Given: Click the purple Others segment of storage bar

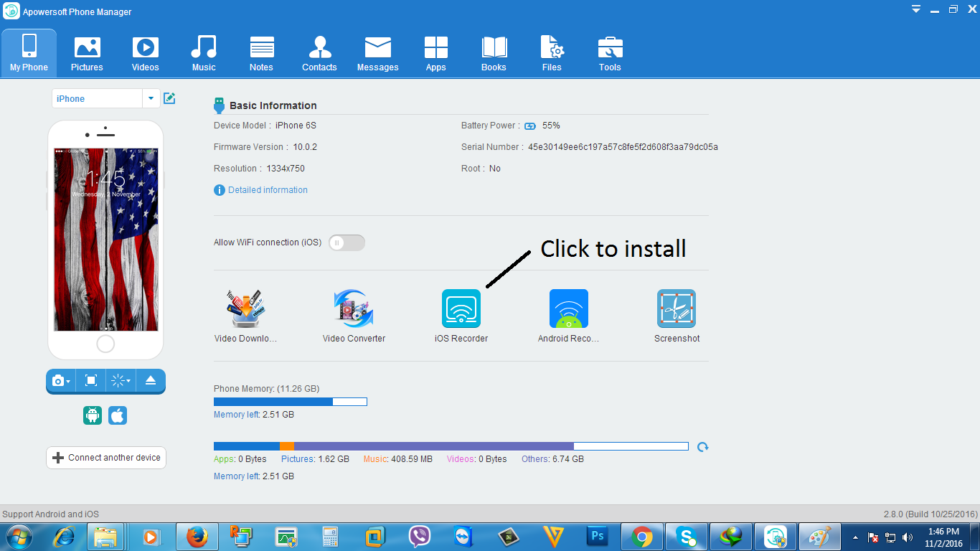Looking at the screenshot, I should click(x=434, y=446).
